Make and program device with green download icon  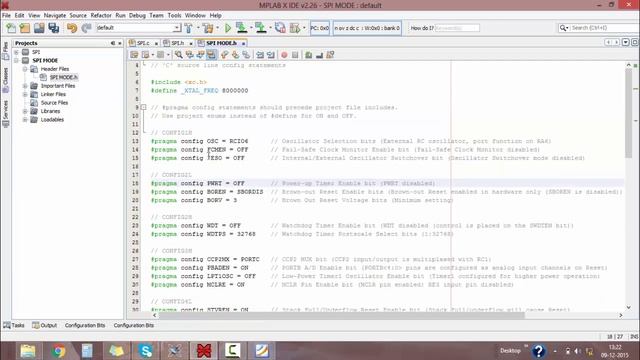point(242,28)
